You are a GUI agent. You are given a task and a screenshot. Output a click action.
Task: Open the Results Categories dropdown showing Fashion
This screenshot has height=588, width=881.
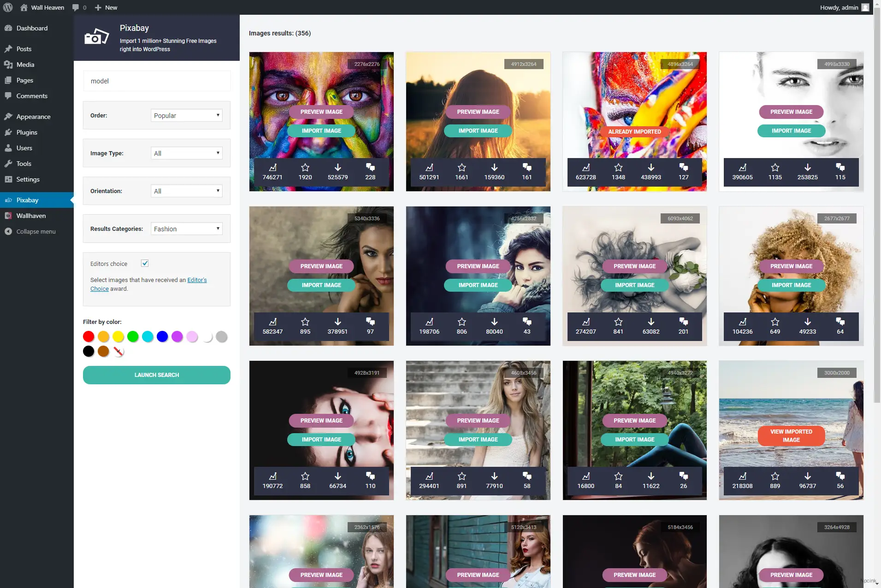pyautogui.click(x=186, y=229)
